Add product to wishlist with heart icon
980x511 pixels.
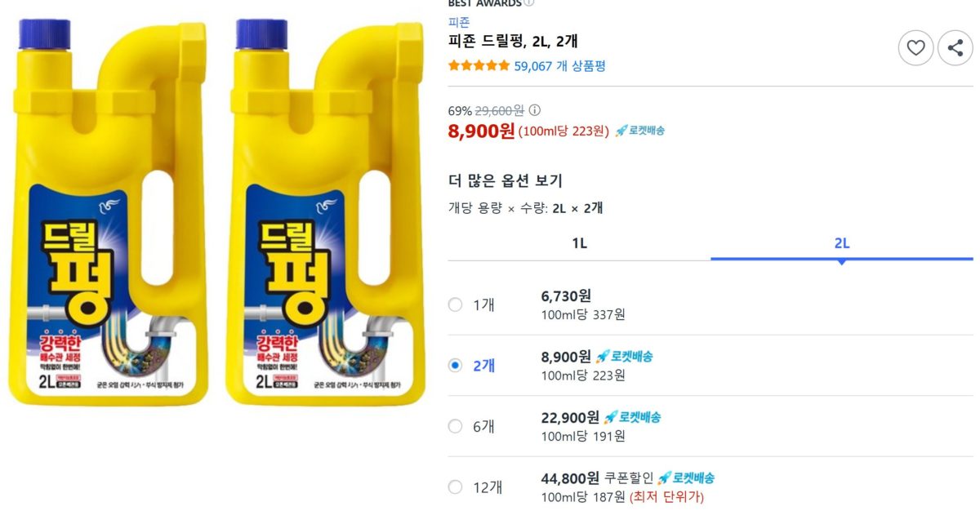click(x=915, y=48)
